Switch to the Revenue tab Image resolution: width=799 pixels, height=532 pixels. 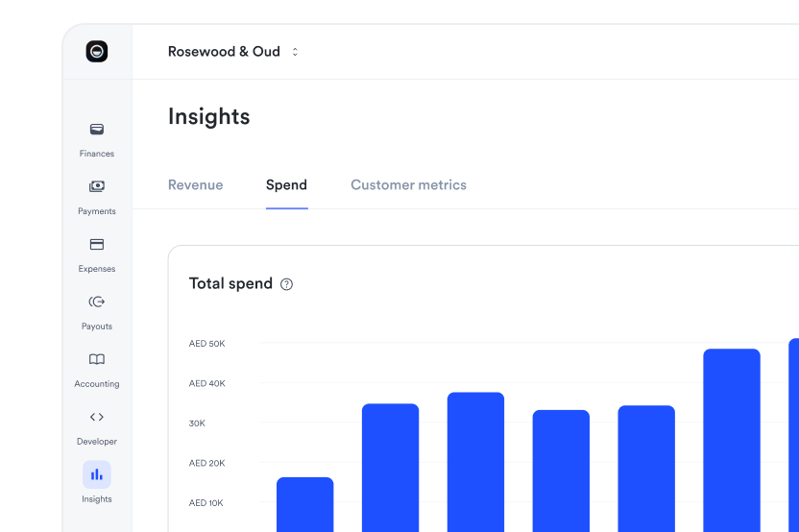point(196,185)
